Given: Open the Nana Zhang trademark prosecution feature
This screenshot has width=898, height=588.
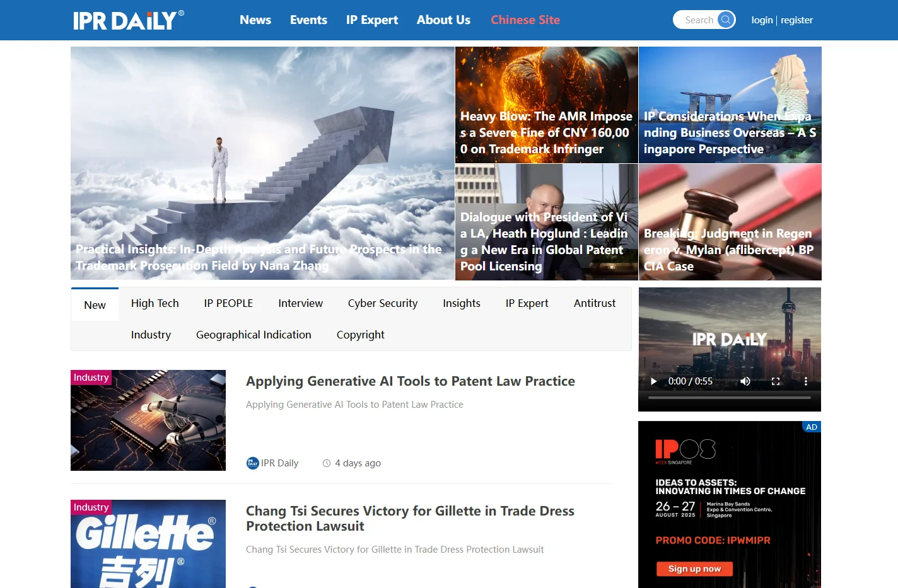Looking at the screenshot, I should 262,163.
